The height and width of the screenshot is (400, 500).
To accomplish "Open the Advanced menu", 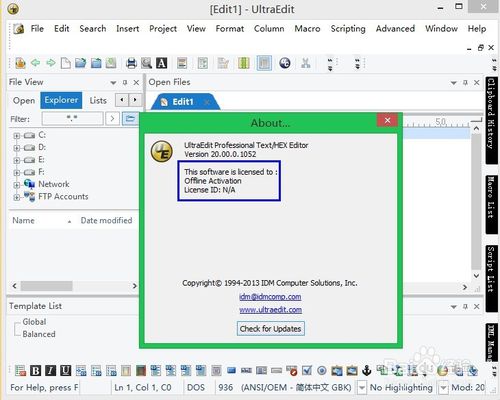I will [x=395, y=29].
